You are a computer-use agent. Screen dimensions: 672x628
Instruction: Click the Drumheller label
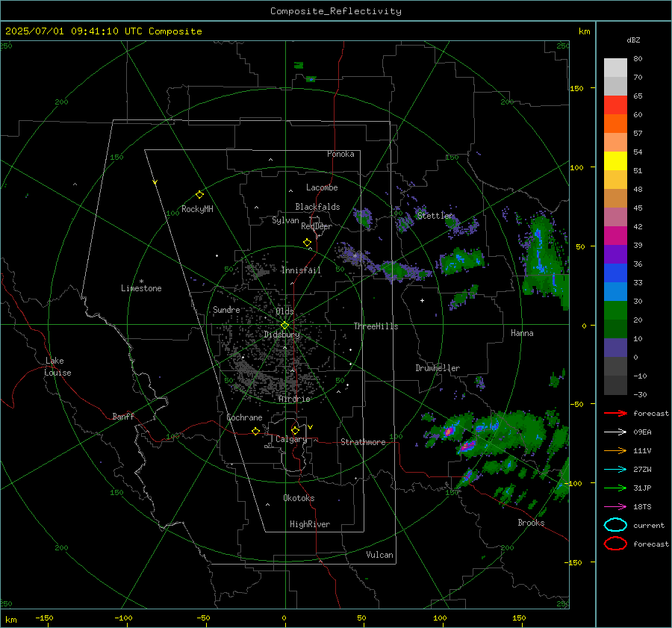coord(438,368)
